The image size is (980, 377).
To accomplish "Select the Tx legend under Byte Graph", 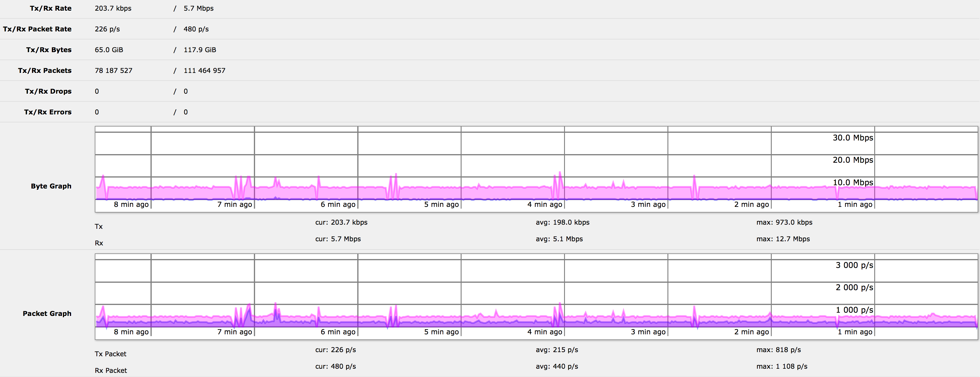I will pyautogui.click(x=99, y=226).
